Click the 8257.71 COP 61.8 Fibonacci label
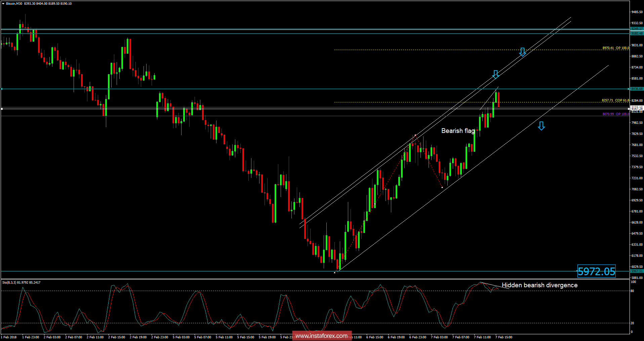The height and width of the screenshot is (341, 644). (615, 100)
